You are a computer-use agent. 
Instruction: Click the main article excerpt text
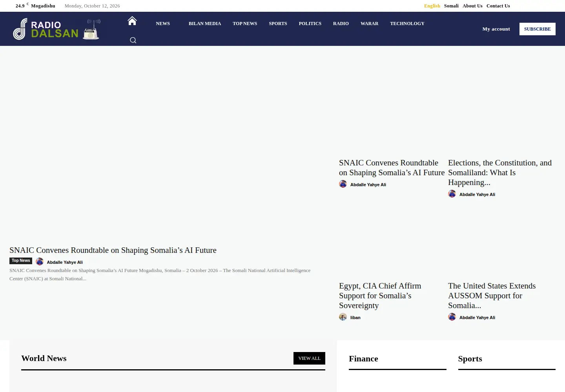(160, 274)
